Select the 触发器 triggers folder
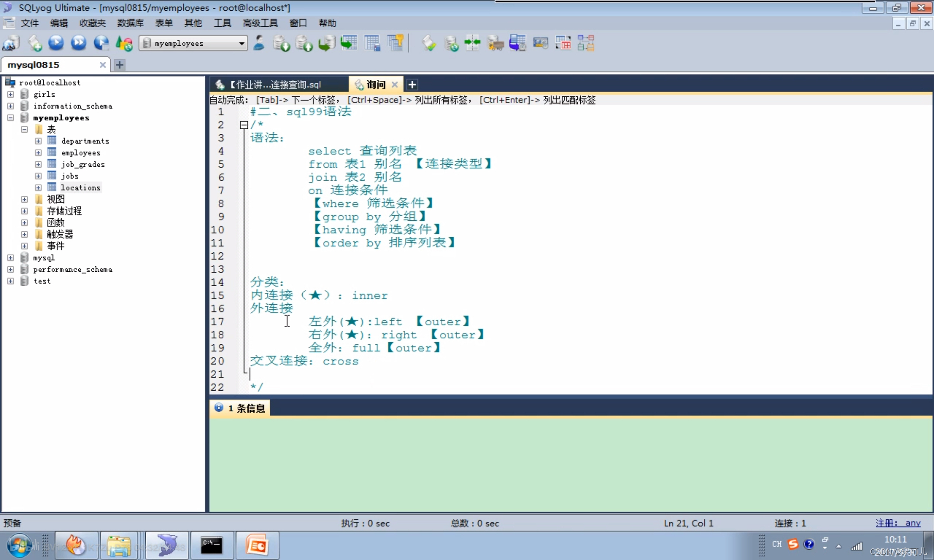 pos(60,234)
